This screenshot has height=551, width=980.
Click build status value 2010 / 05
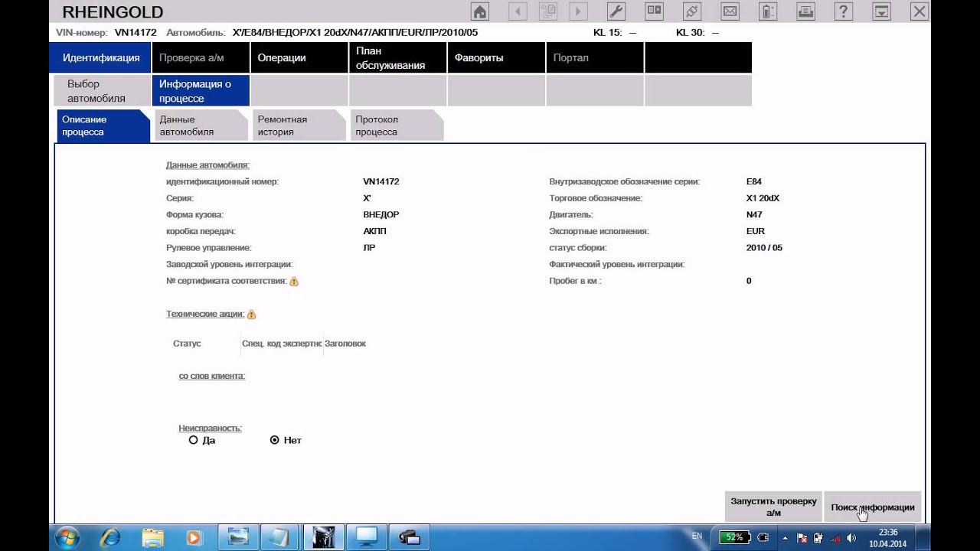coord(764,248)
